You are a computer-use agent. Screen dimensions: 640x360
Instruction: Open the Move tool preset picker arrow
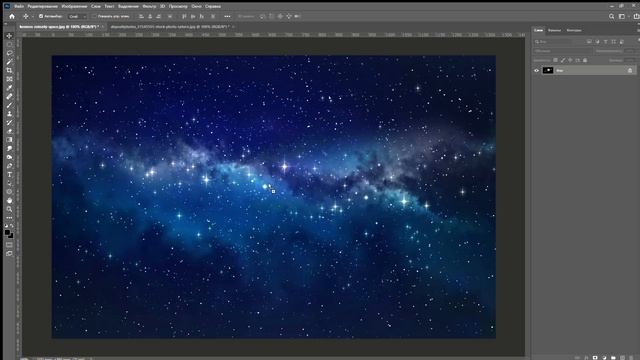[x=32, y=16]
